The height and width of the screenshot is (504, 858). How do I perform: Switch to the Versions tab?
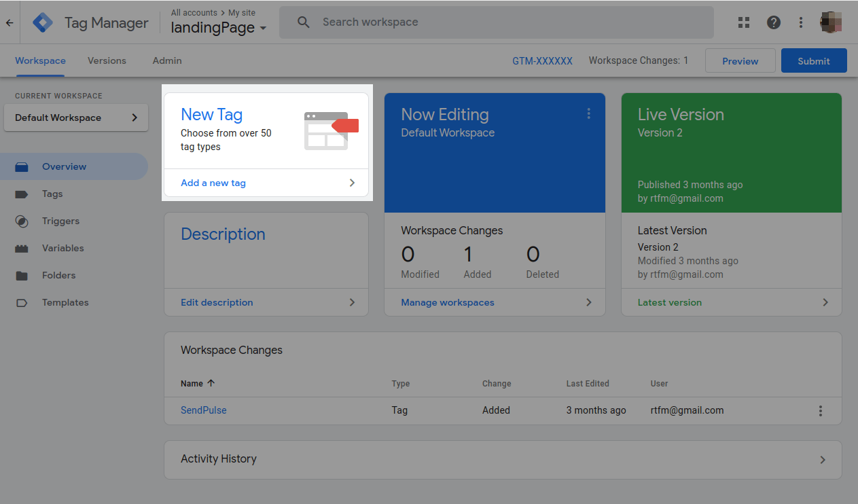coord(107,60)
